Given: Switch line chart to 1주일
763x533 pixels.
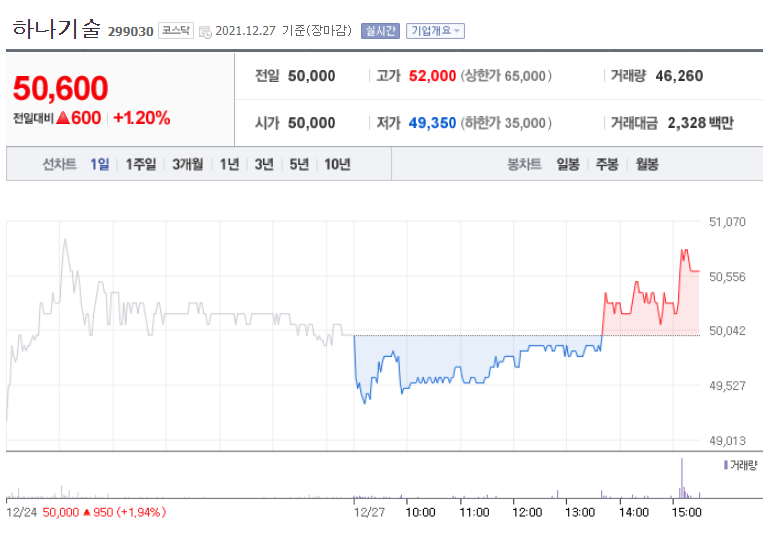Looking at the screenshot, I should pos(141,165).
